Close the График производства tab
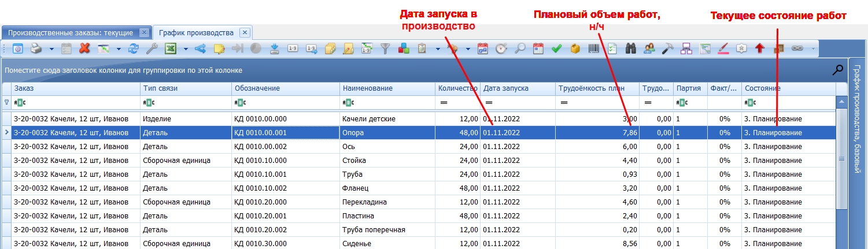 245,32
